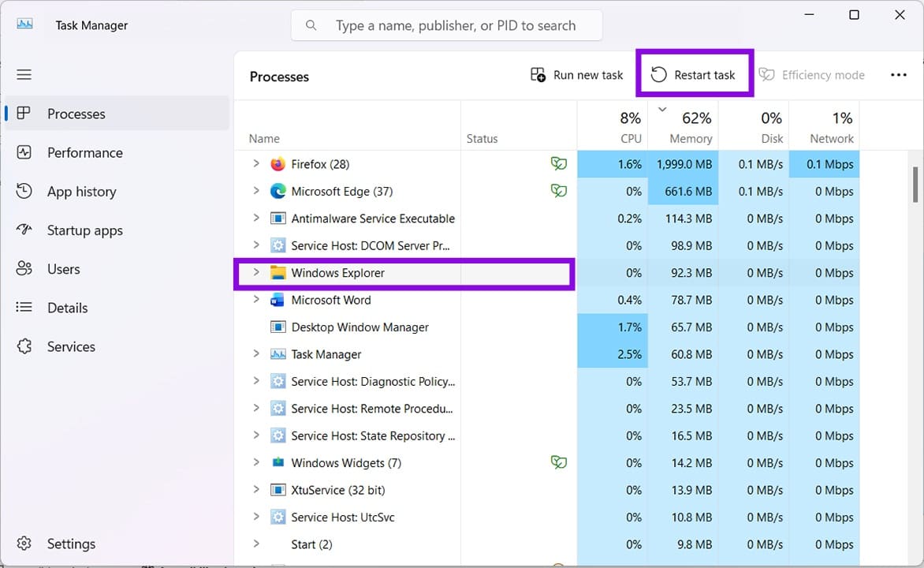Click Windows Widgets efficiency mode leaf icon

point(559,461)
